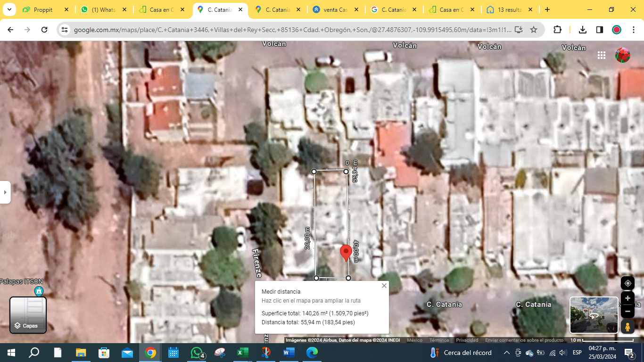Click the show my location button
Image resolution: width=644 pixels, height=362 pixels.
(627, 283)
